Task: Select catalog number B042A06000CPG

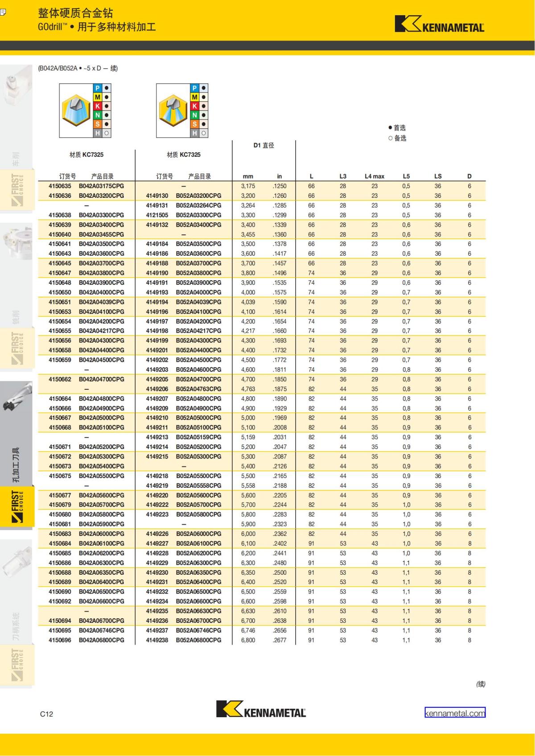Action: click(x=102, y=534)
